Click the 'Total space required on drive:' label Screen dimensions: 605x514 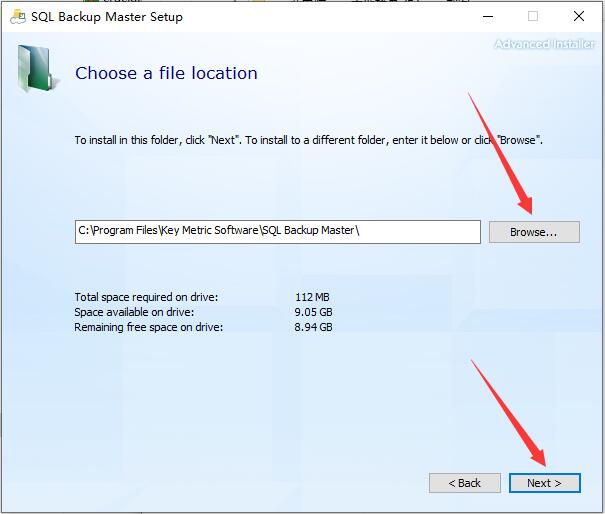(146, 297)
